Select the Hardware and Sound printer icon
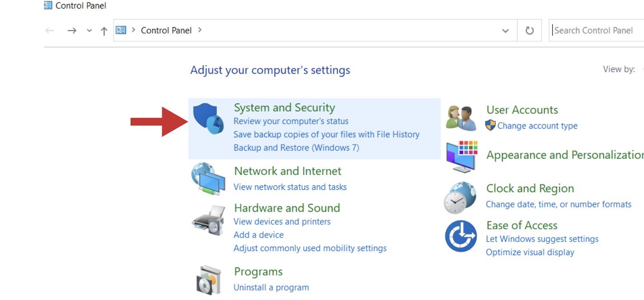Screen dimensions: 644x300 click(x=208, y=220)
